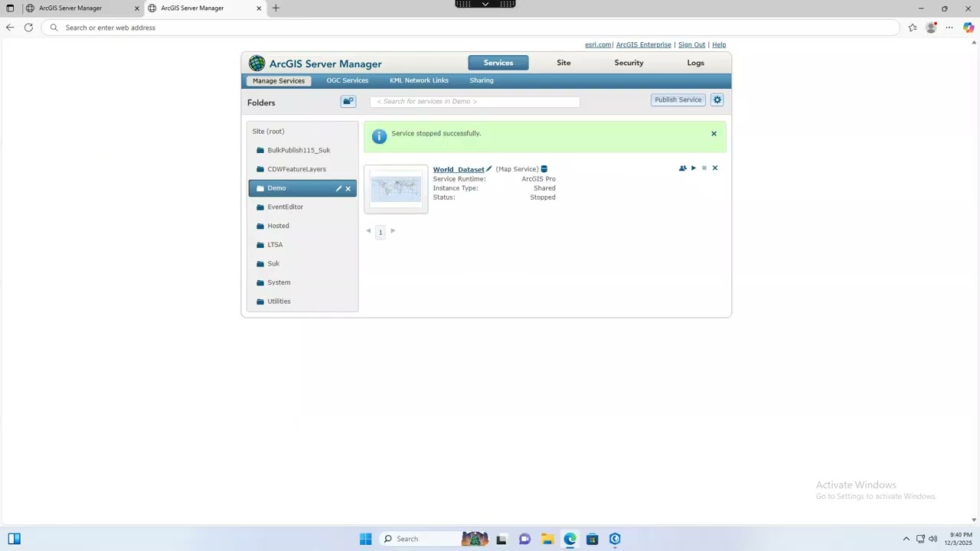The height and width of the screenshot is (551, 980).
Task: Open the KML Network Links subtab
Action: [419, 80]
